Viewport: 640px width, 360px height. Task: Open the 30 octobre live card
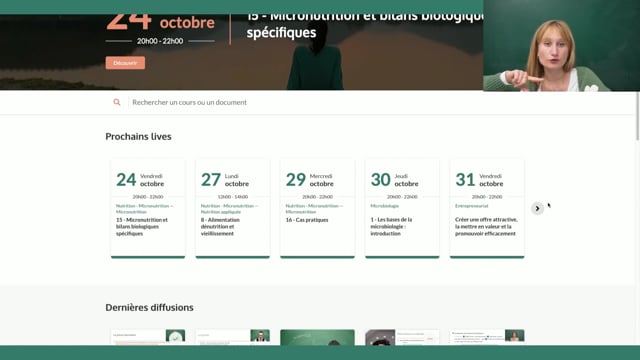click(x=402, y=209)
